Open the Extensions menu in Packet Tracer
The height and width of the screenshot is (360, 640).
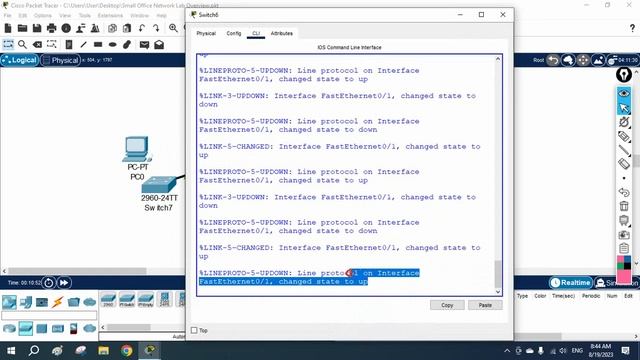pyautogui.click(x=110, y=16)
